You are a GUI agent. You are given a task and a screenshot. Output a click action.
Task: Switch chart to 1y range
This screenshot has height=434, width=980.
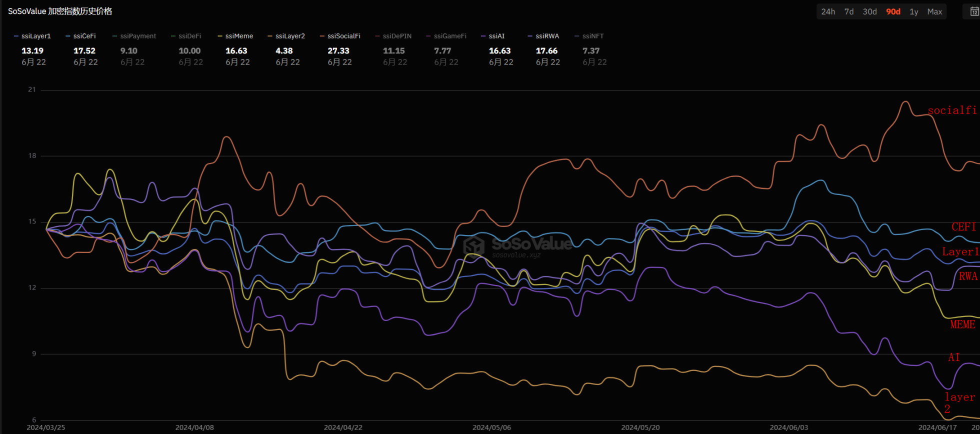click(x=914, y=11)
